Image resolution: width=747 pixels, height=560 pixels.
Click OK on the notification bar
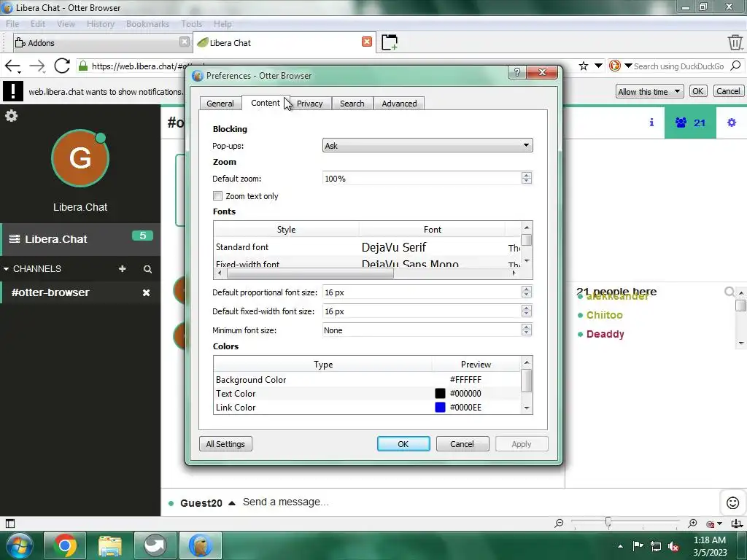pyautogui.click(x=698, y=91)
